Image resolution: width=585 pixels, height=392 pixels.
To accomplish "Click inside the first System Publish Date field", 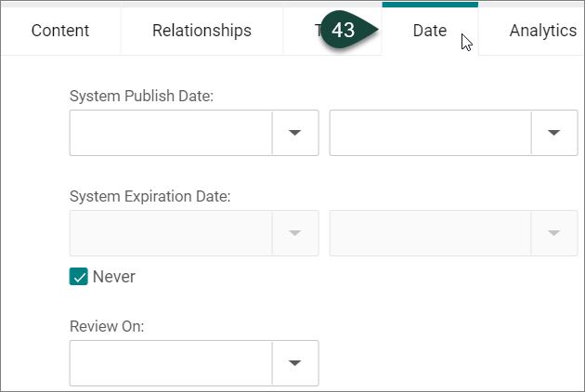I will coord(171,133).
